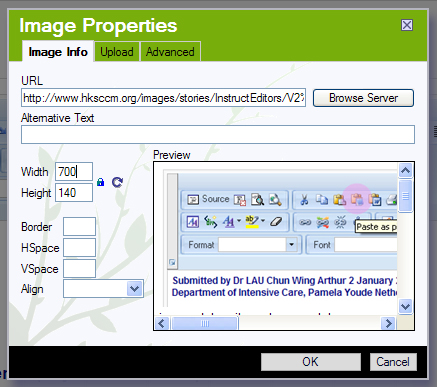Close the Image Properties dialog via X icon

[407, 25]
